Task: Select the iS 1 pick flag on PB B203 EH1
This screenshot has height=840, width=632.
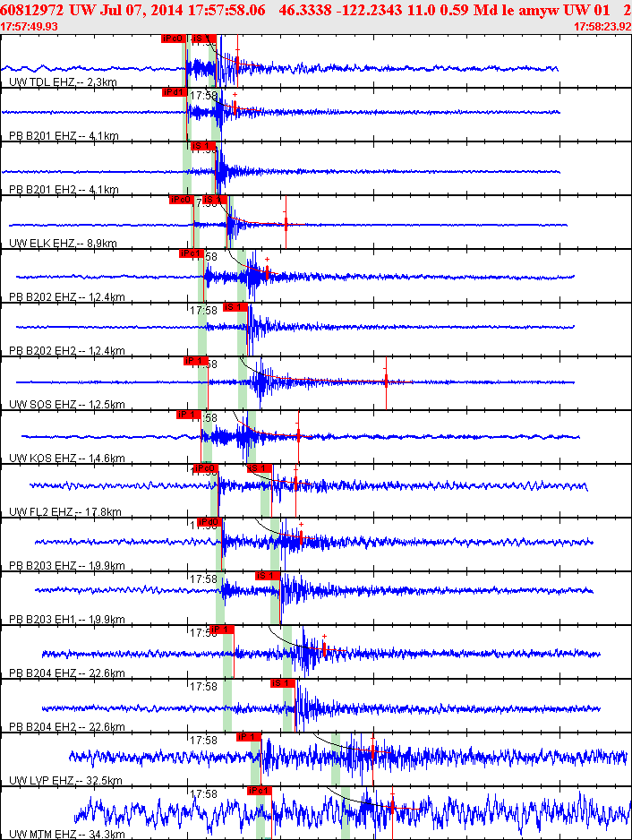Action: (268, 576)
